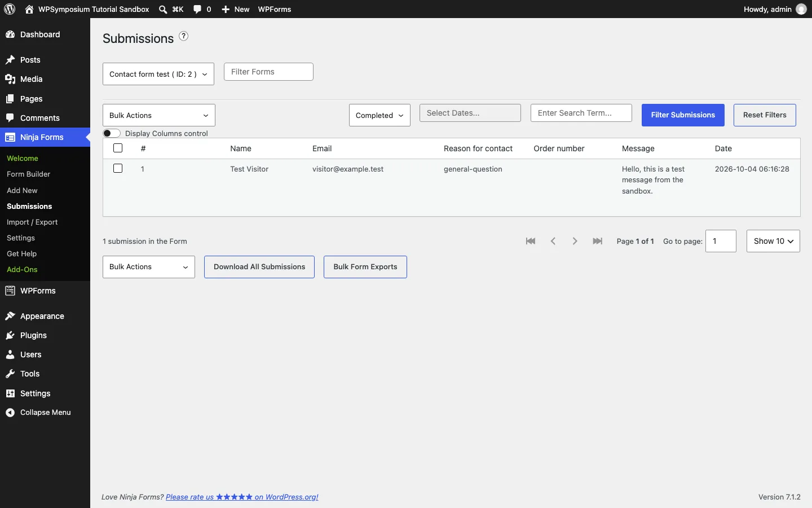This screenshot has width=812, height=508.
Task: Click the Enter Search Term field
Action: point(581,113)
